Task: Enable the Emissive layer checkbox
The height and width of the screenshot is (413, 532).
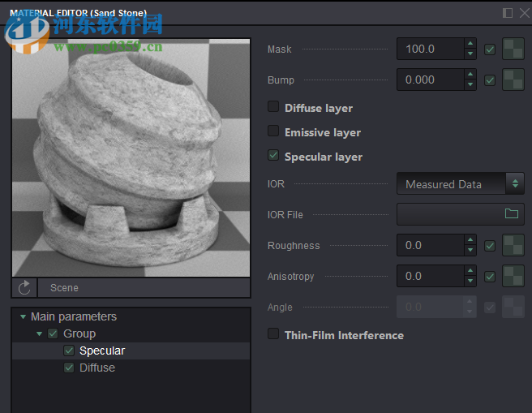Action: tap(273, 132)
